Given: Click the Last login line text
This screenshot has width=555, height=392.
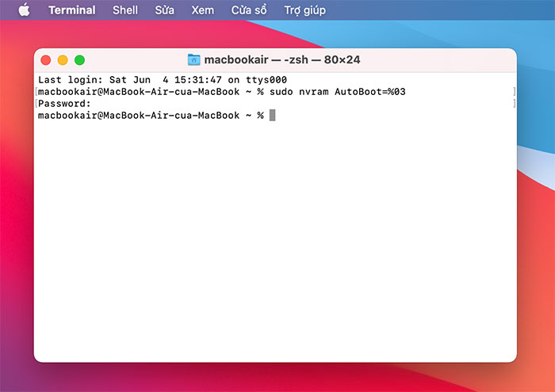Looking at the screenshot, I should tap(163, 80).
